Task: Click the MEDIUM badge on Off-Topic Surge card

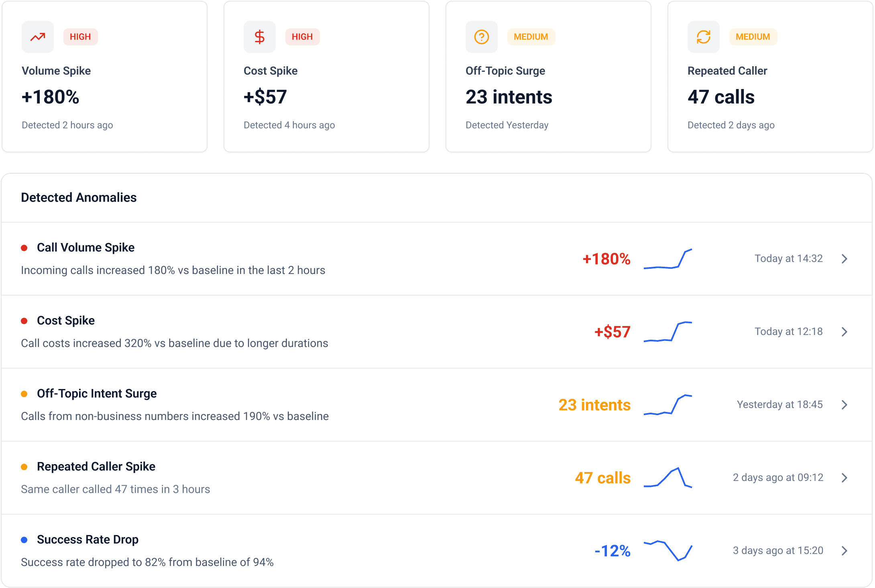Action: (531, 36)
